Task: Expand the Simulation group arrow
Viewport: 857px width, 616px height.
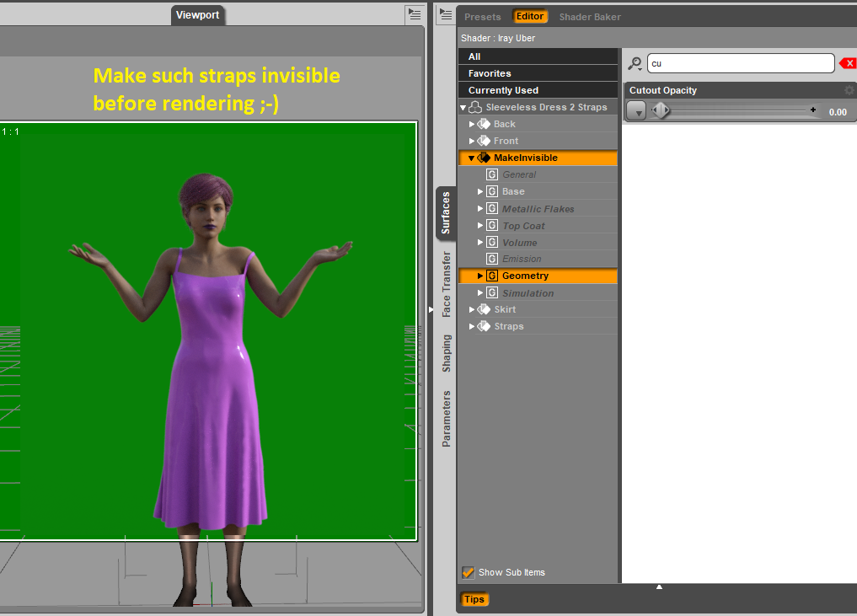Action: tap(479, 293)
